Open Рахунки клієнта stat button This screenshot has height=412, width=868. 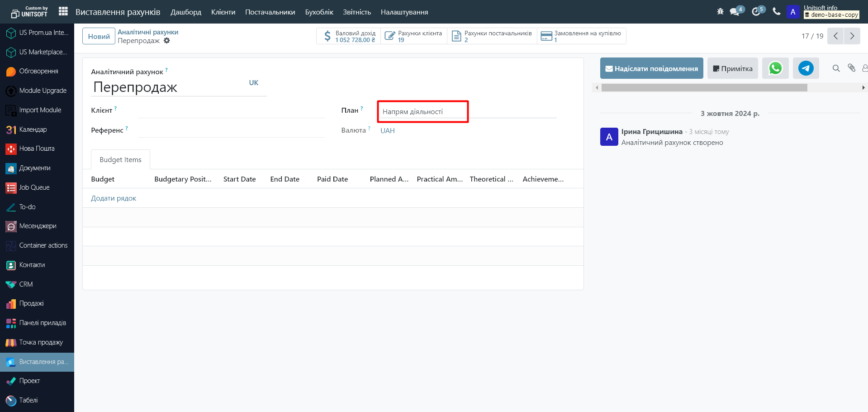coord(413,36)
